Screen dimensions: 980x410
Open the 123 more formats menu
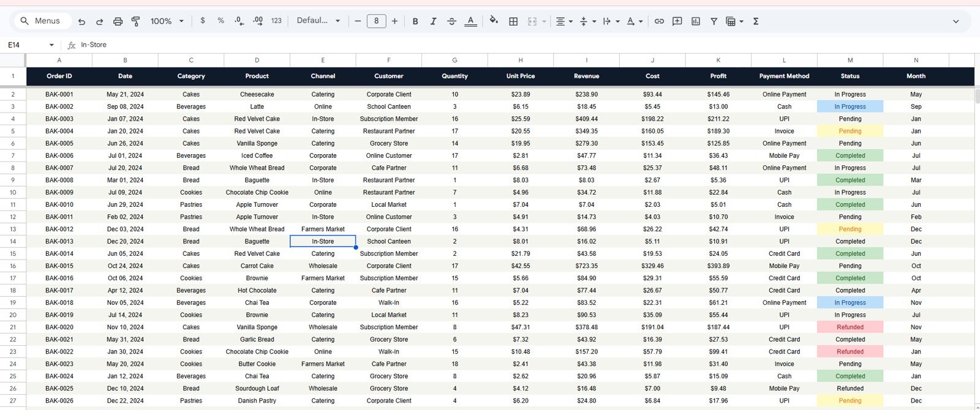pos(276,21)
